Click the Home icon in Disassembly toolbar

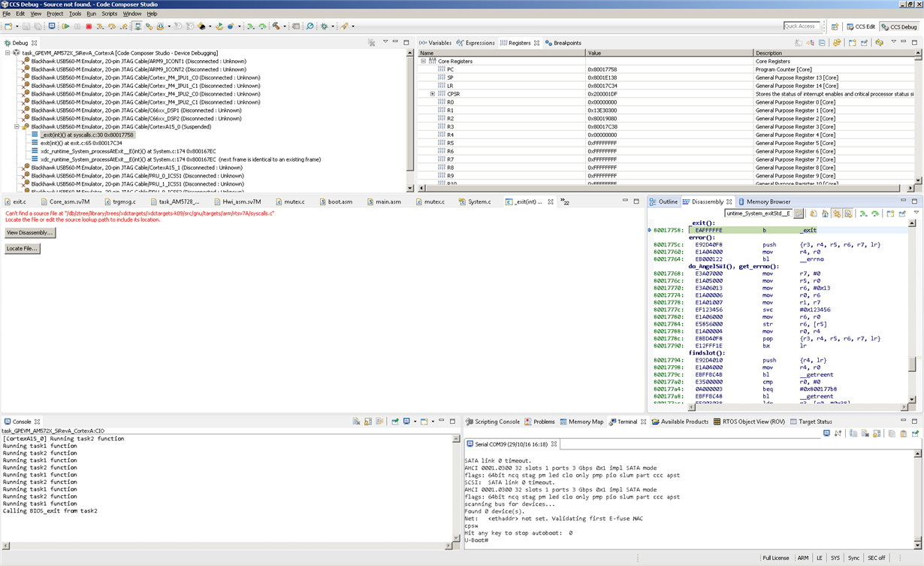point(825,213)
